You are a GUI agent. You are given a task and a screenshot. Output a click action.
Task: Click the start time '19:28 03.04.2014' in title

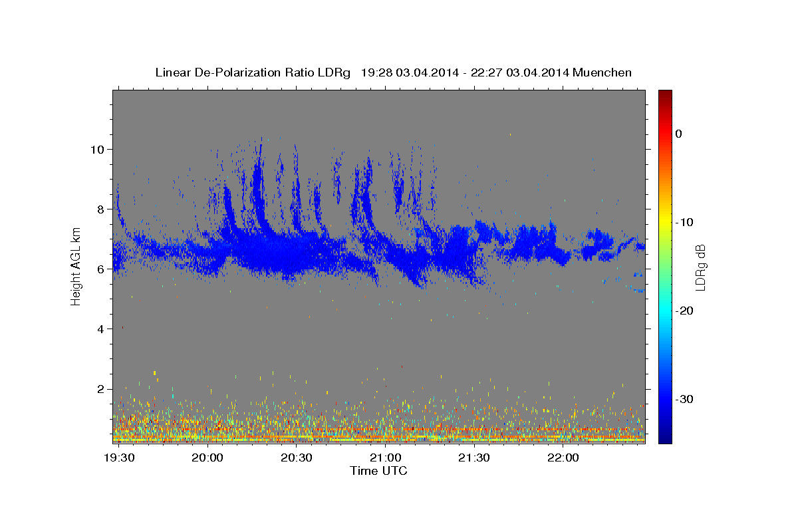(409, 72)
